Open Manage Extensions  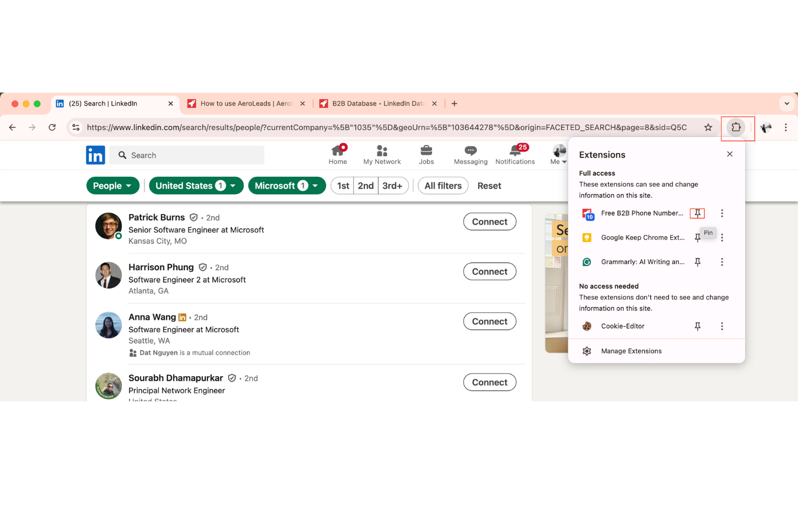(631, 351)
